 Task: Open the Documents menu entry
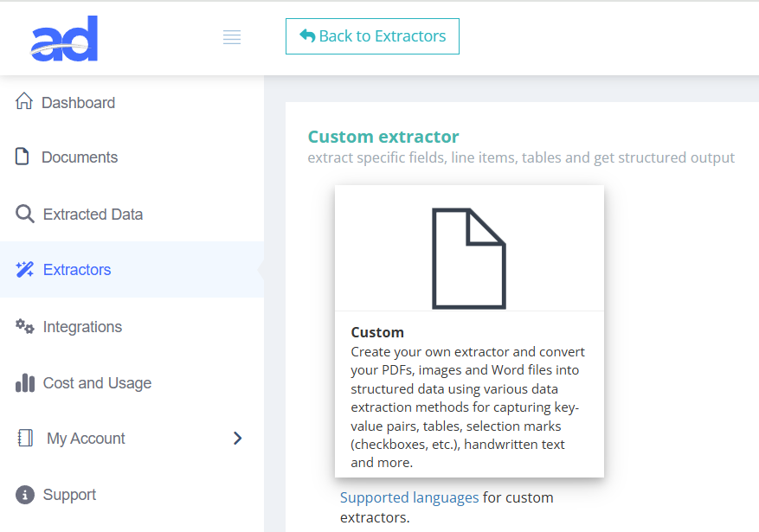[x=79, y=157]
